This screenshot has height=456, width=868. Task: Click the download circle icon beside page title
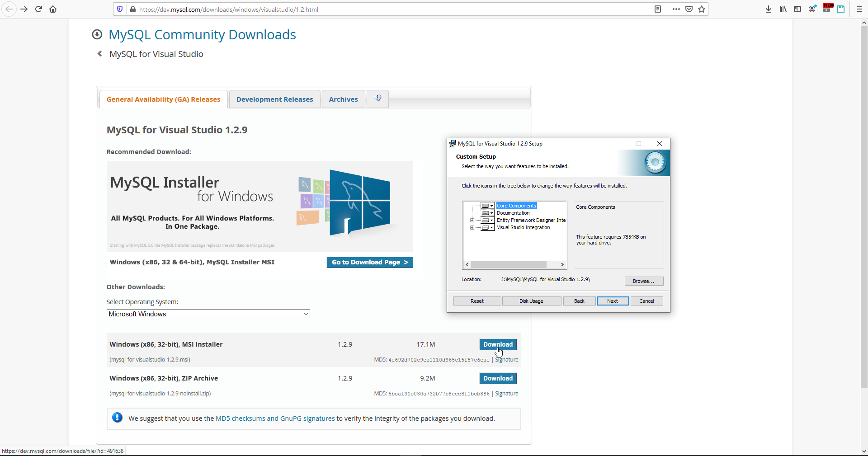[97, 34]
